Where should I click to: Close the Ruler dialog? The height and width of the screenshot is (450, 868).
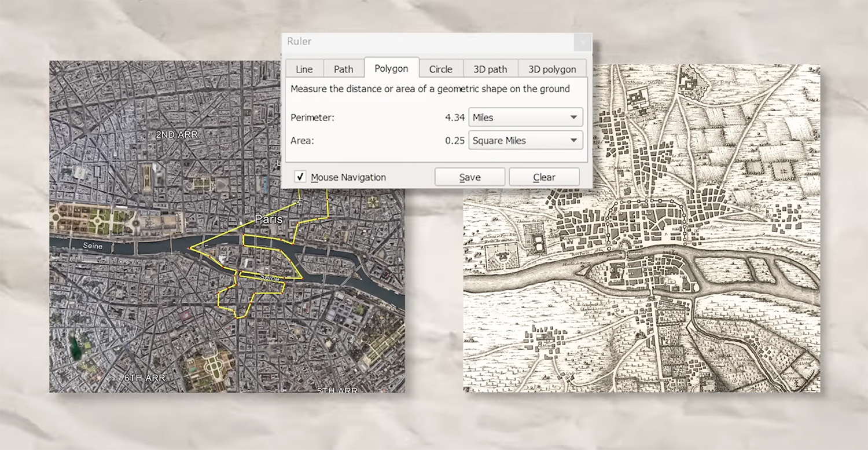pos(583,42)
